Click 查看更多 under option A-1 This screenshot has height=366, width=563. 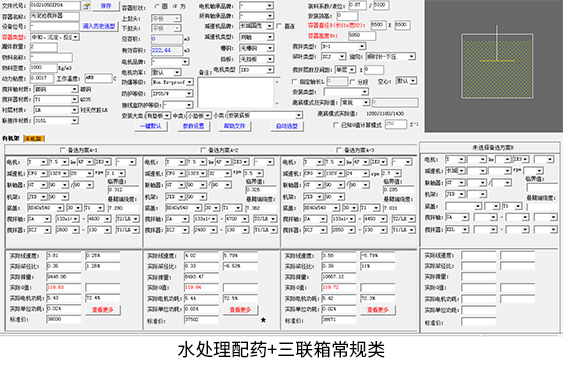click(x=103, y=310)
